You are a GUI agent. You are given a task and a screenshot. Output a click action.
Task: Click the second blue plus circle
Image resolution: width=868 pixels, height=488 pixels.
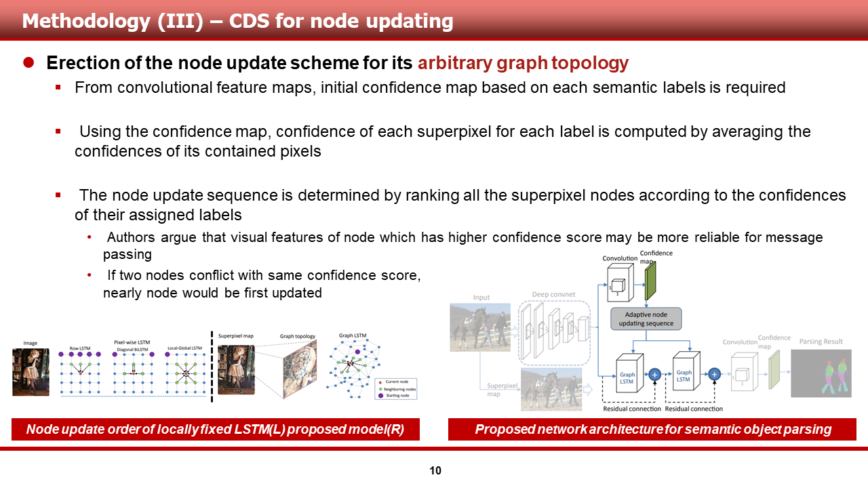(714, 373)
